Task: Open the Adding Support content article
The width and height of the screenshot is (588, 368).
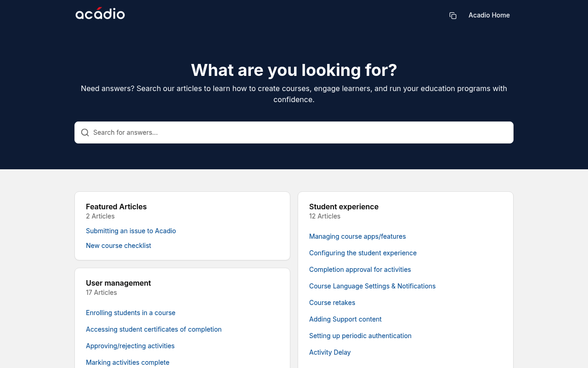Action: click(x=345, y=319)
